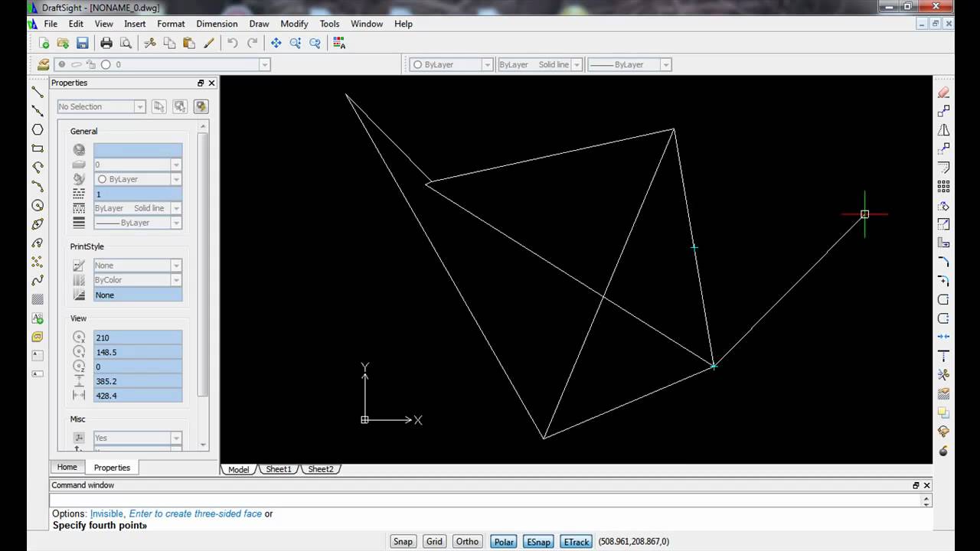980x551 pixels.
Task: Click the Save file icon
Action: pyautogui.click(x=83, y=44)
